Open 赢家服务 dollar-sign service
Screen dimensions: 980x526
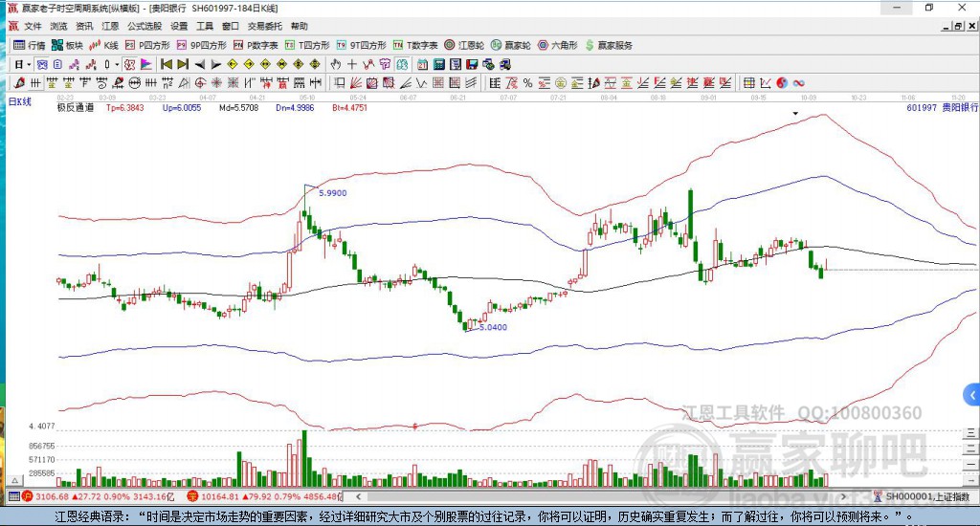tap(609, 45)
